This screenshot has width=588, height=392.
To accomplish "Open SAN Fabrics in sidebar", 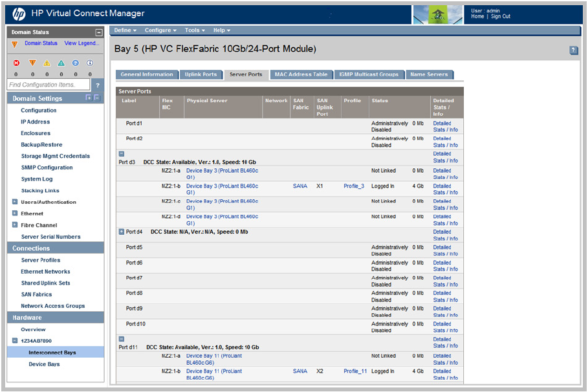I will click(36, 294).
